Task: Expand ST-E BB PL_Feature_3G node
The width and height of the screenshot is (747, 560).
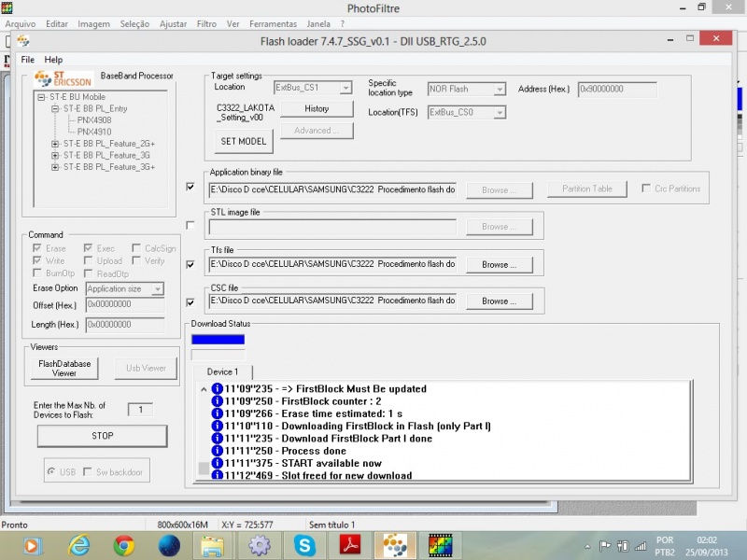Action: click(x=55, y=155)
